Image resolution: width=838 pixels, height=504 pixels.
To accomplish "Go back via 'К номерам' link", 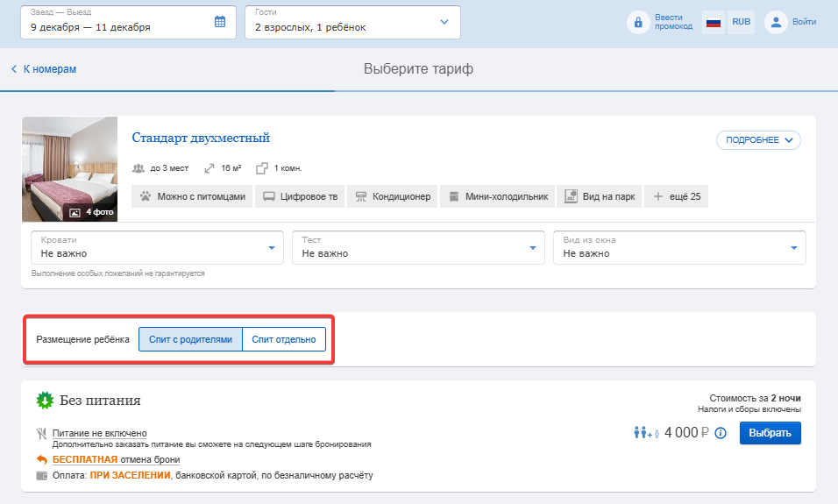I will coord(44,69).
